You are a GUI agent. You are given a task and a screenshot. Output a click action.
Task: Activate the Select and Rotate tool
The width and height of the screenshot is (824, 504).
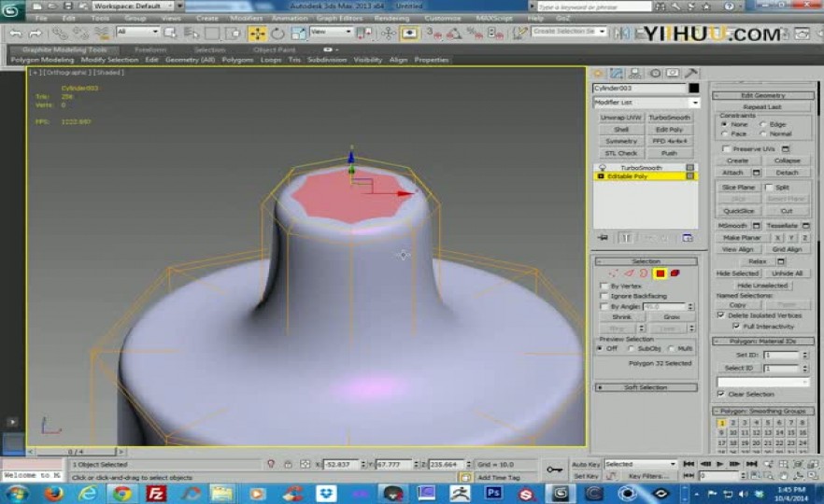coord(277,34)
